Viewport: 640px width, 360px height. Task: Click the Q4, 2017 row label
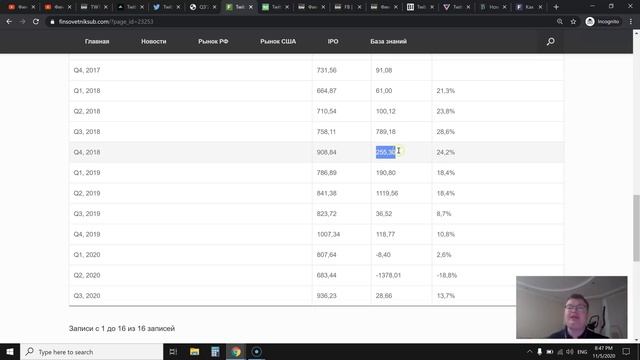[87, 70]
